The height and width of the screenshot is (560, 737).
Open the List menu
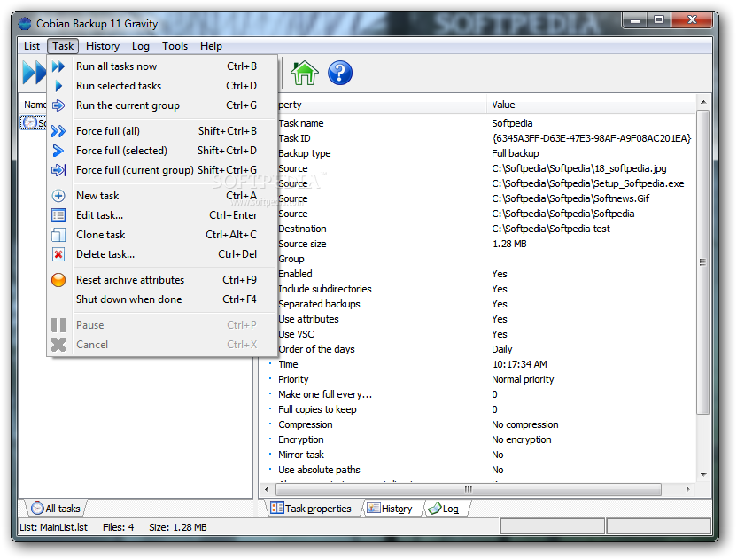[x=32, y=46]
